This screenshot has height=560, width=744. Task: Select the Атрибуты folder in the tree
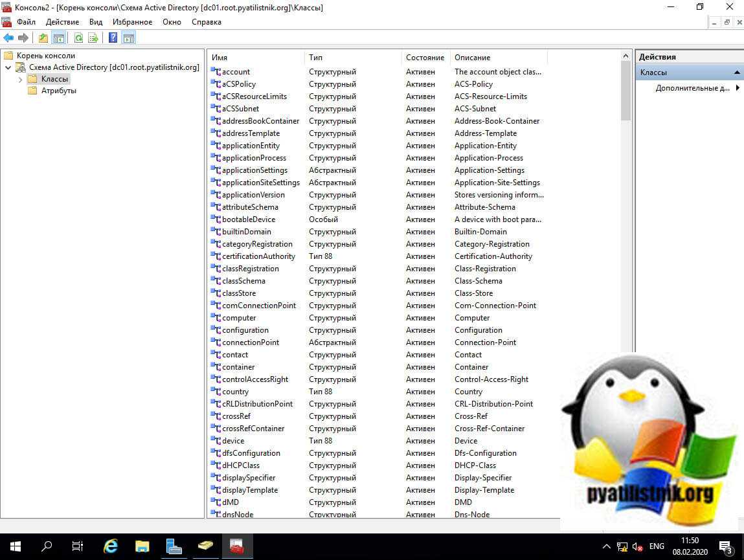click(x=58, y=91)
